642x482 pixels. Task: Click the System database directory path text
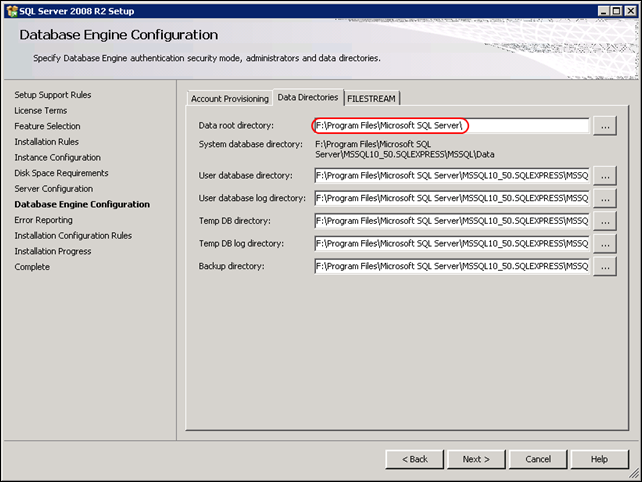405,149
